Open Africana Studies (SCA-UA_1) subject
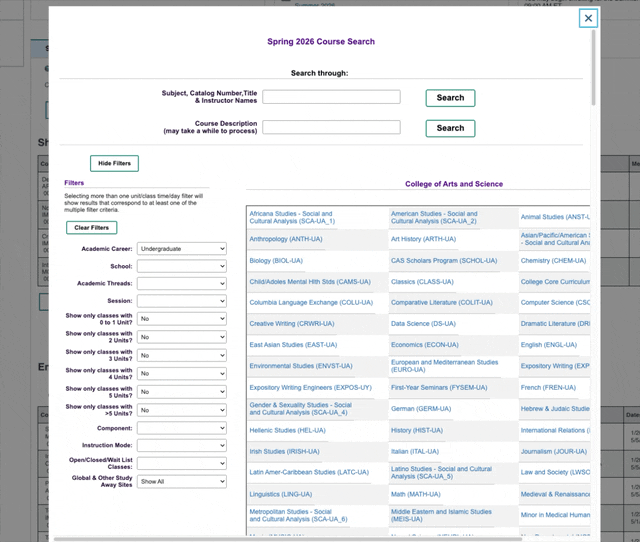 (292, 218)
